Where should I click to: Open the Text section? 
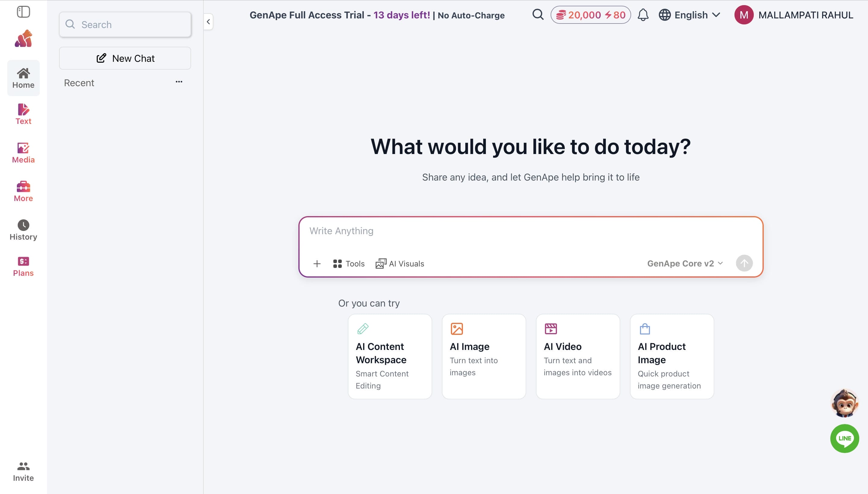pyautogui.click(x=24, y=114)
